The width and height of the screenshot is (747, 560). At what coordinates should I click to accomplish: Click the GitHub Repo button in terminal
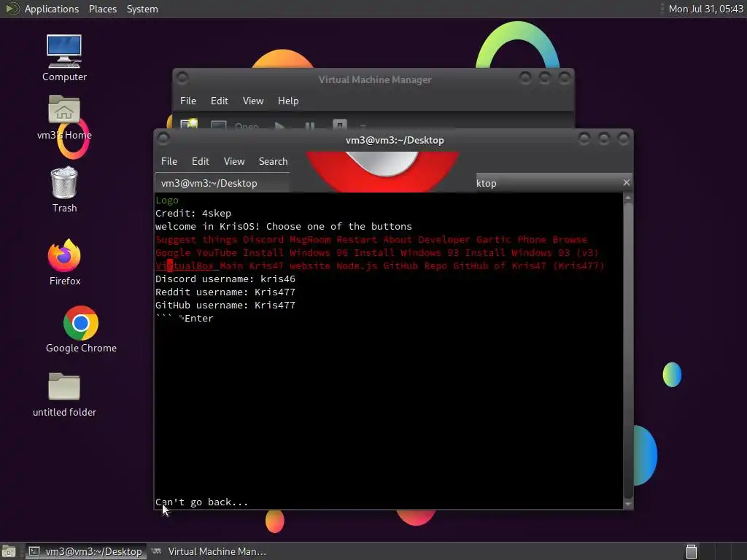(415, 265)
